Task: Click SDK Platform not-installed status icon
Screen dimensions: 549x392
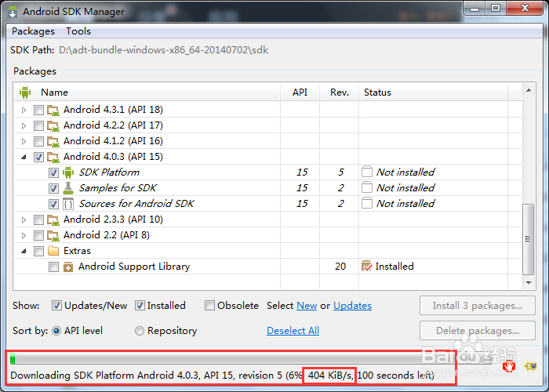Action: click(367, 172)
